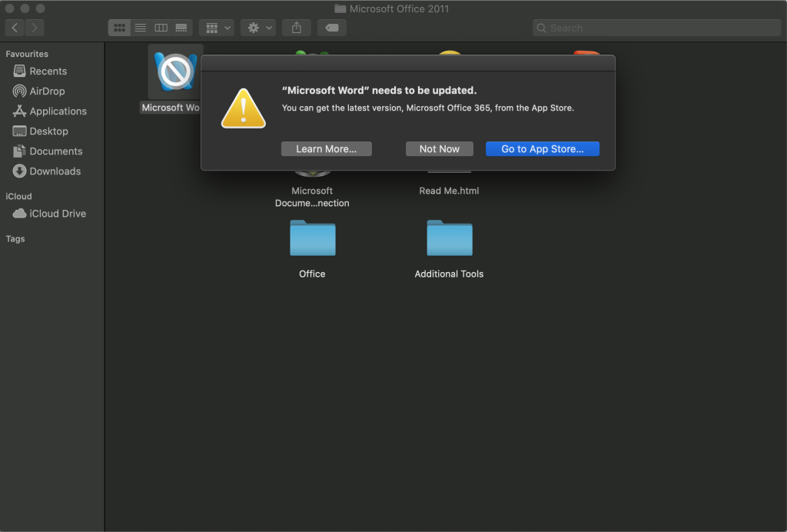Click the folder proxy icon in the title bar

click(340, 8)
